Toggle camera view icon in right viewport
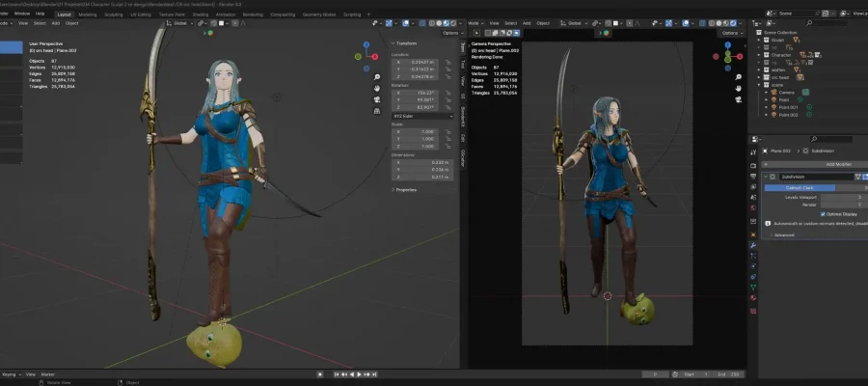This screenshot has height=386, width=868. point(739,99)
